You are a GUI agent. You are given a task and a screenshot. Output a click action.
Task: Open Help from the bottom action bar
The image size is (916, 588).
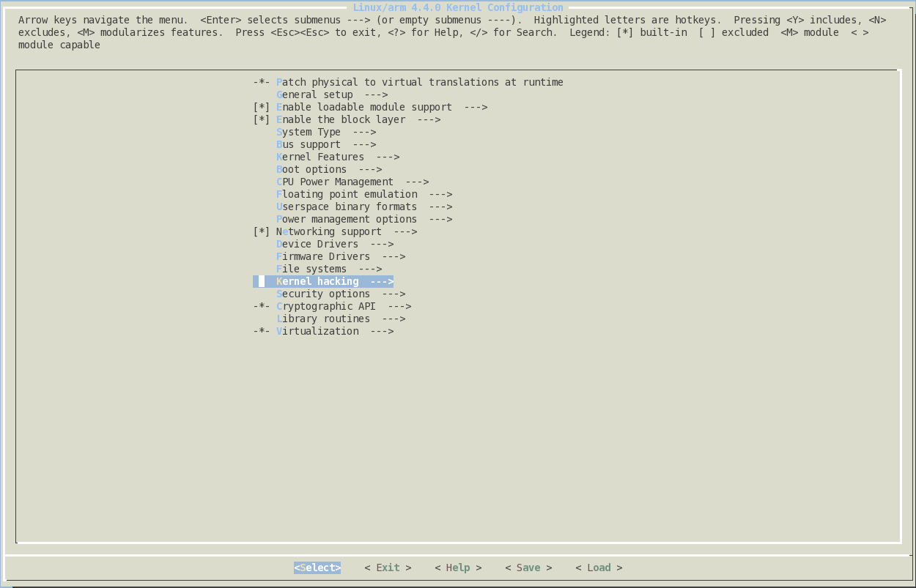458,567
